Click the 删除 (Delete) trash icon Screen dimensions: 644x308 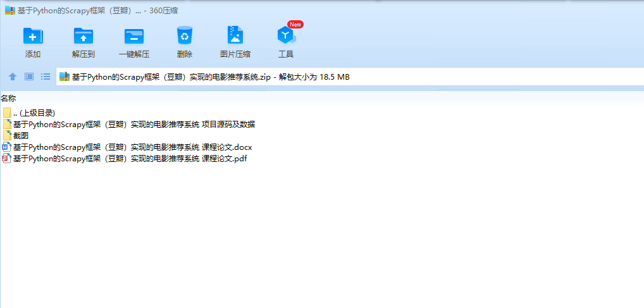(x=185, y=35)
